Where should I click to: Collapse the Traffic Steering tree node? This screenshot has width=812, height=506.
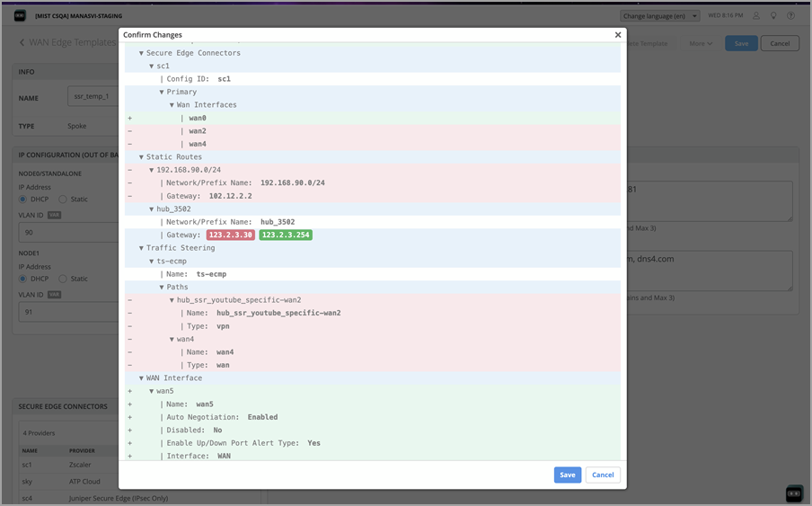[x=141, y=248]
